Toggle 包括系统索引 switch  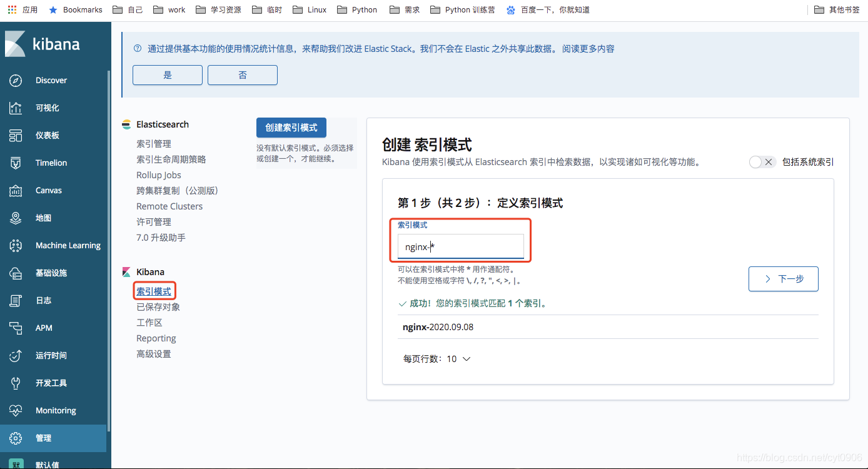(x=762, y=162)
